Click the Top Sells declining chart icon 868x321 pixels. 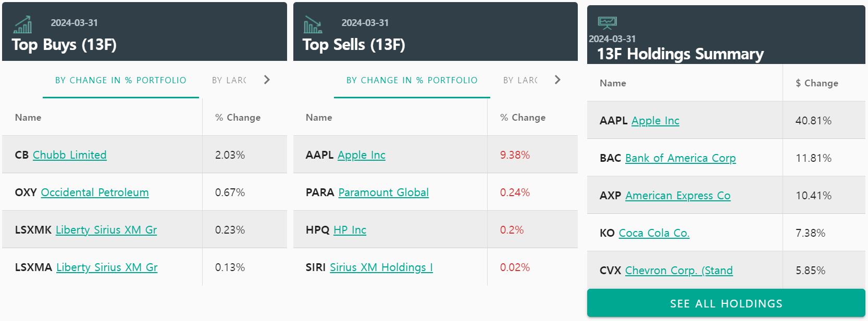313,24
